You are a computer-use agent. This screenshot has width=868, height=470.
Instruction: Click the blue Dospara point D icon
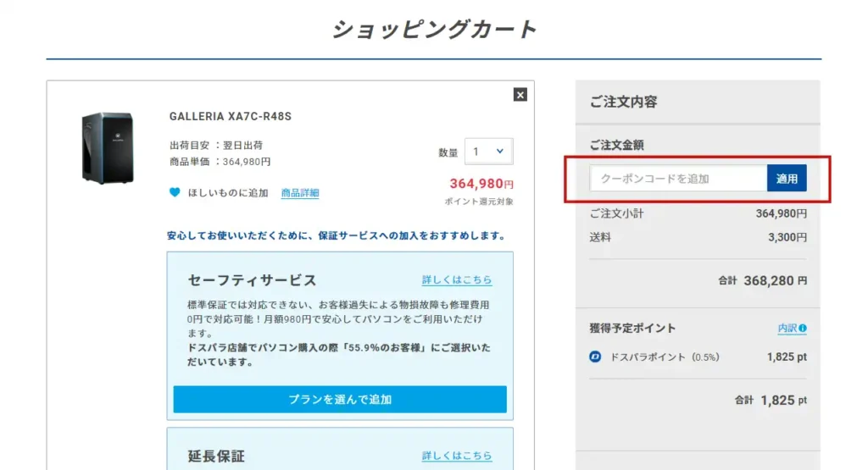595,357
